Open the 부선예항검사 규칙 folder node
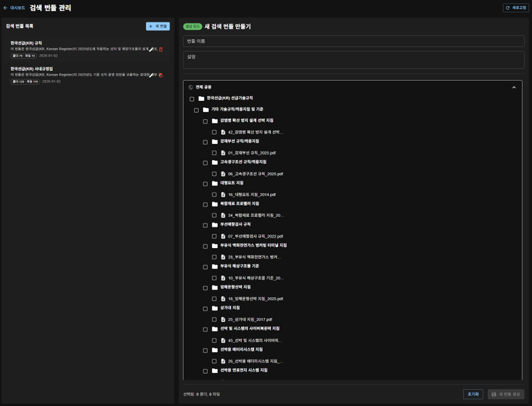This screenshot has width=532, height=406. (x=235, y=225)
